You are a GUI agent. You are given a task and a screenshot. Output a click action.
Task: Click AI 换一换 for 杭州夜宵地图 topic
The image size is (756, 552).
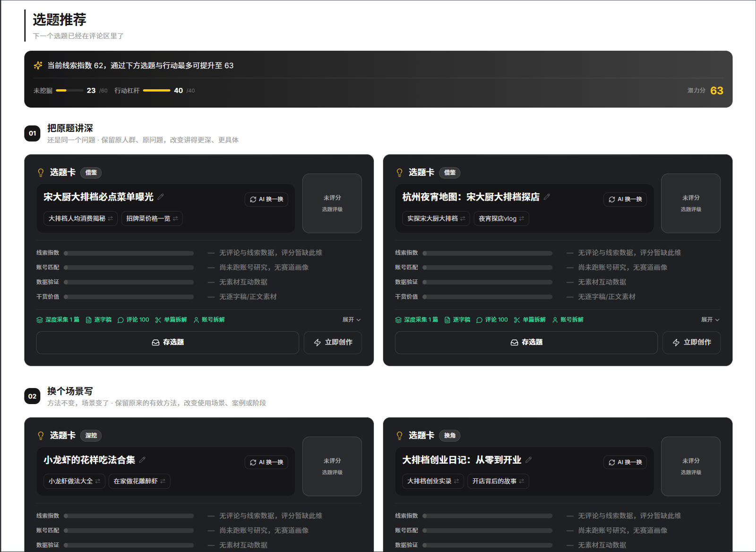pos(625,199)
